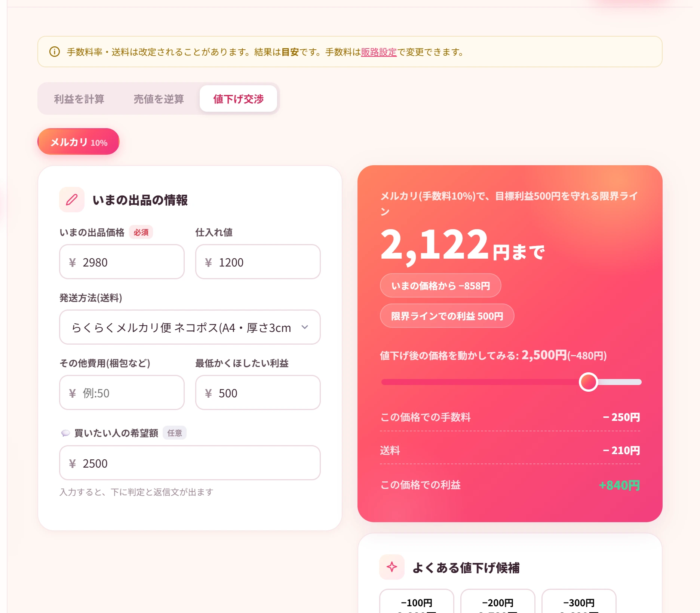Click the いまの価格から −858円 pill
Screen dimensions: 700x613
click(x=440, y=286)
